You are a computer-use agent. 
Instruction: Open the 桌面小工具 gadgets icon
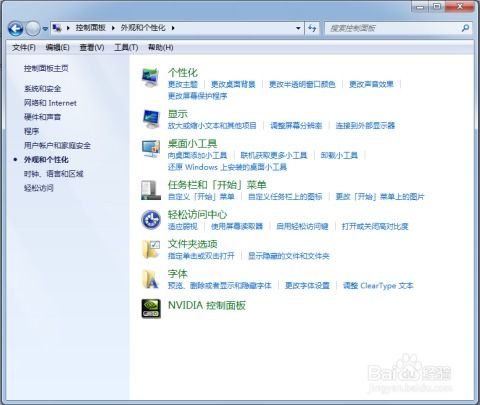pos(151,149)
